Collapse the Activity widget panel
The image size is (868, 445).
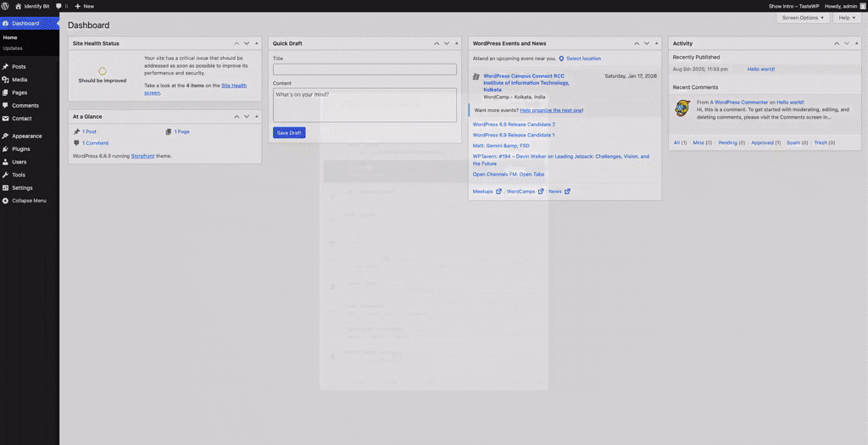tap(857, 43)
